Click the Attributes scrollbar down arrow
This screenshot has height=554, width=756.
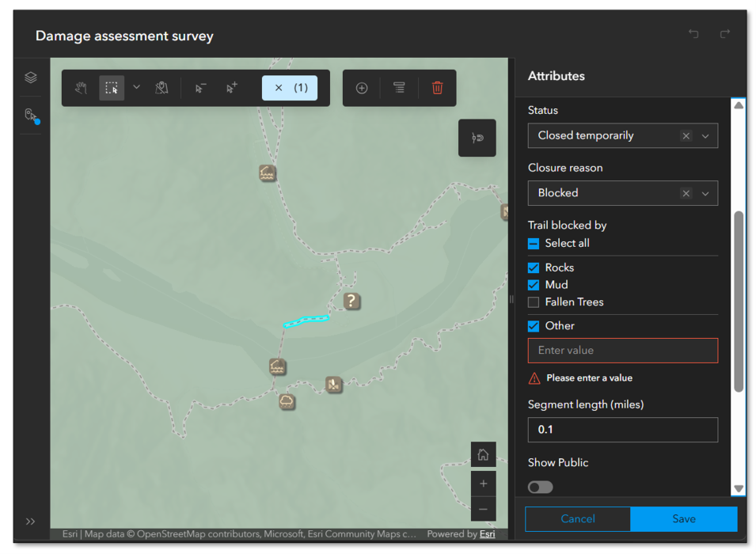pyautogui.click(x=738, y=488)
